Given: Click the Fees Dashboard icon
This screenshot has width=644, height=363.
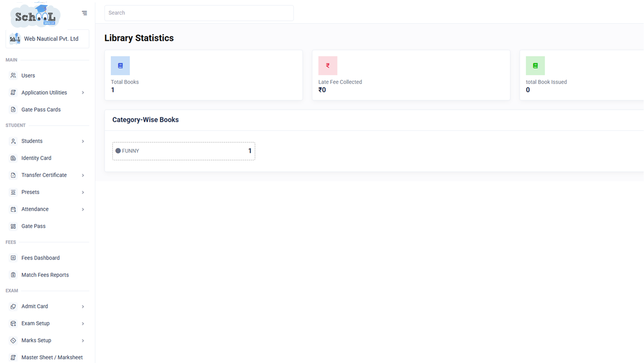Looking at the screenshot, I should [13, 258].
